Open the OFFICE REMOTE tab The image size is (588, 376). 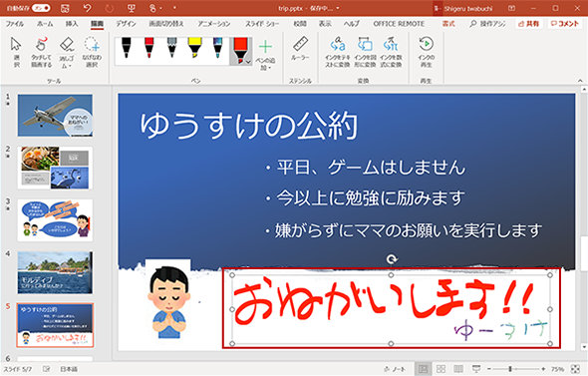tap(399, 24)
